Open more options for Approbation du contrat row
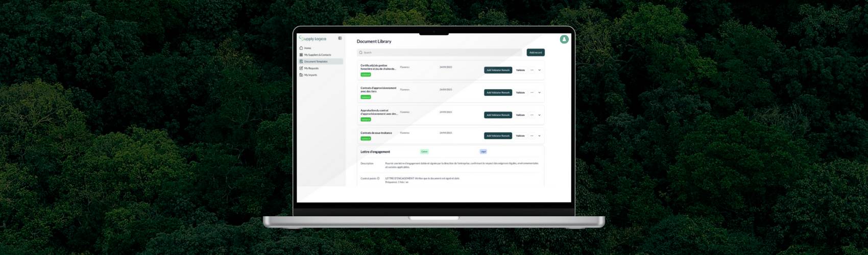 click(x=532, y=115)
